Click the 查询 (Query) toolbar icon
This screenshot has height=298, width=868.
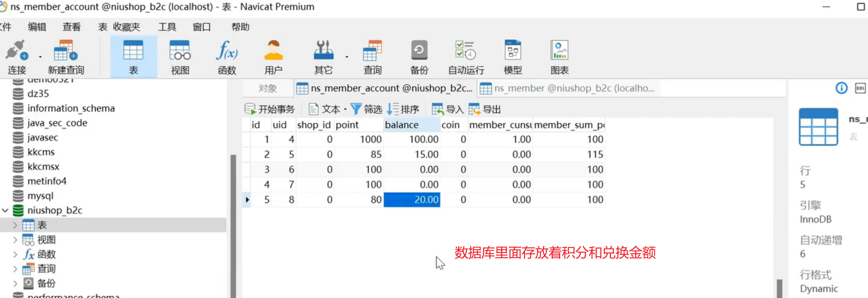click(372, 57)
